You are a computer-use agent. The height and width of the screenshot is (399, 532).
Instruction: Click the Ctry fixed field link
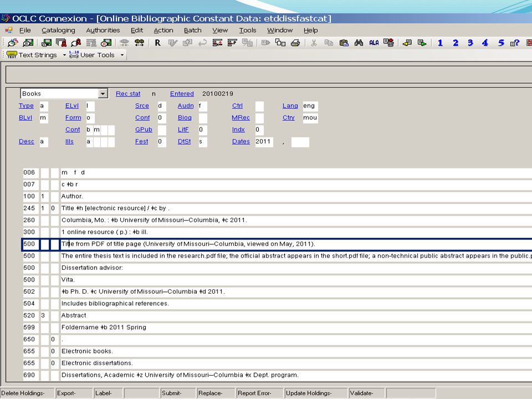click(x=288, y=117)
